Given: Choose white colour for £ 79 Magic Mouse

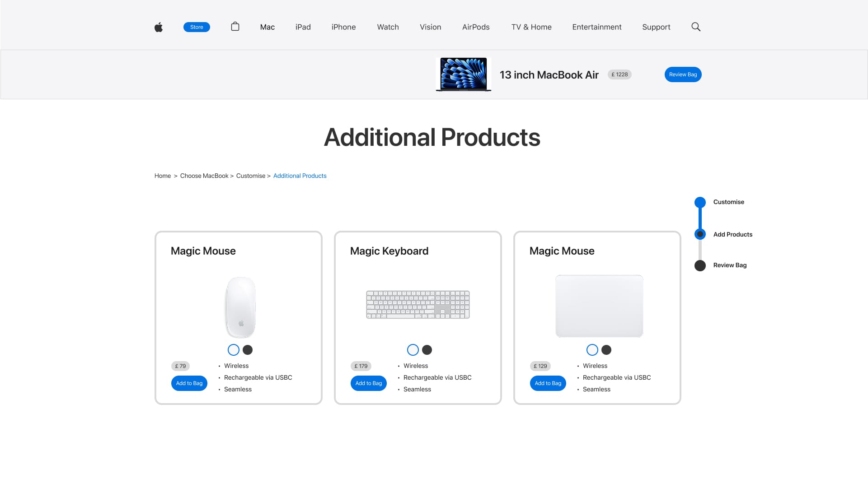Looking at the screenshot, I should [x=234, y=350].
